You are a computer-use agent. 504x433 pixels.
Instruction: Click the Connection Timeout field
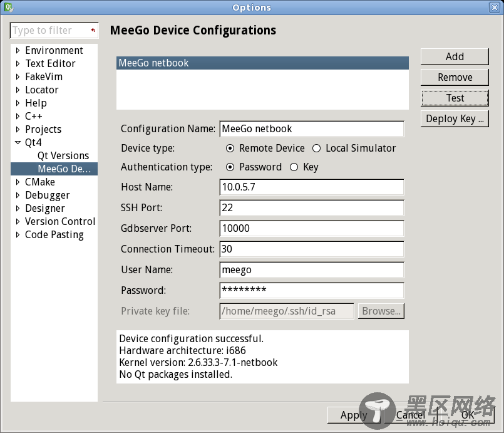tap(311, 249)
